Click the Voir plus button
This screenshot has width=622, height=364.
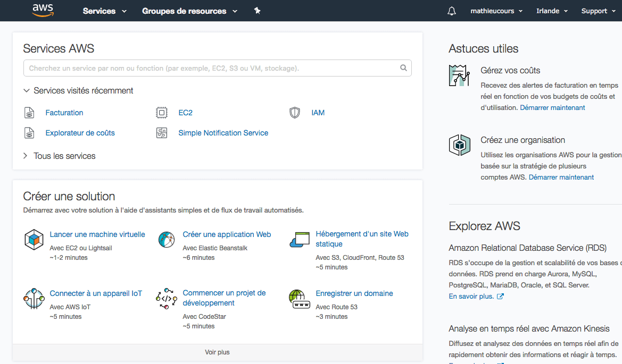coord(217,352)
